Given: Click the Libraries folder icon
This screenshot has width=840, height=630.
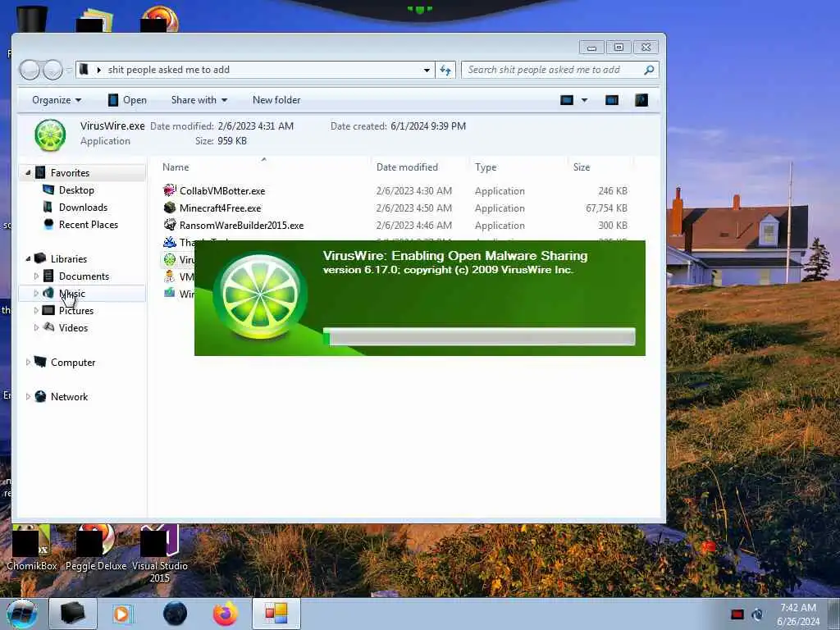Looking at the screenshot, I should (40, 258).
